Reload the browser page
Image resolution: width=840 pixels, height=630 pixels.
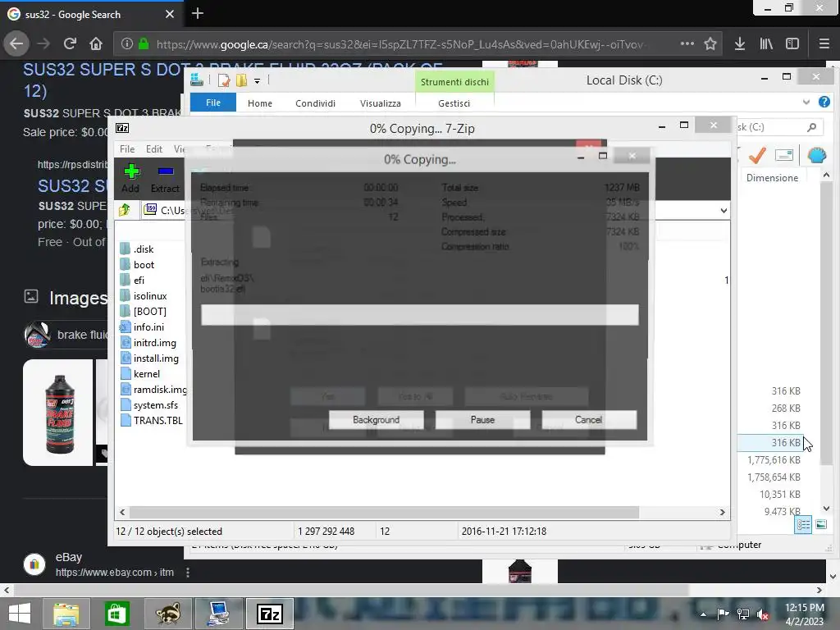tap(70, 43)
